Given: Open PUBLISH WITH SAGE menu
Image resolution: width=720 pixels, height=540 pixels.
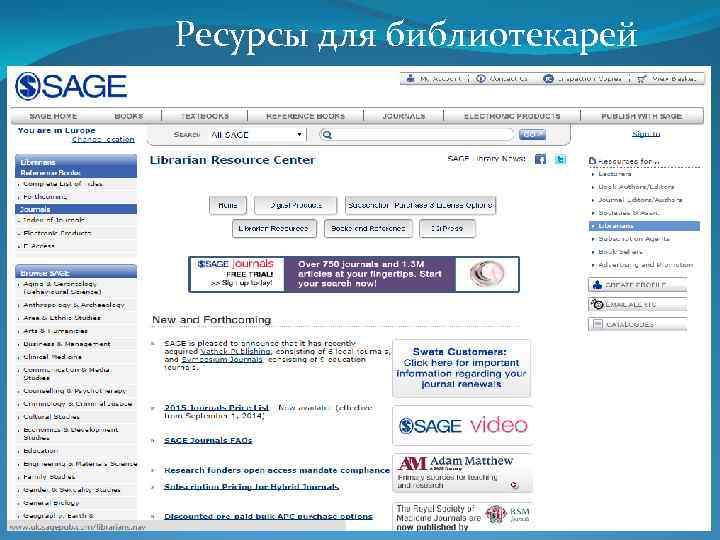Looking at the screenshot, I should tap(642, 116).
